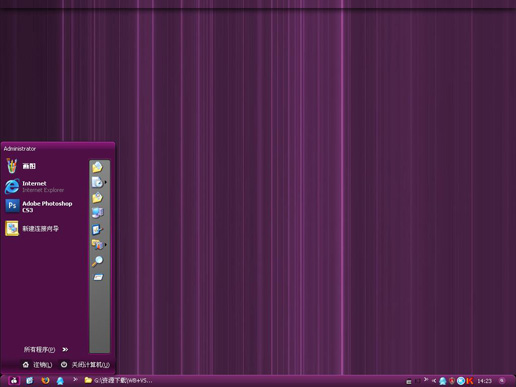
Task: Click the Shut Down computer (关闭计算机) button
Action: pyautogui.click(x=85, y=365)
